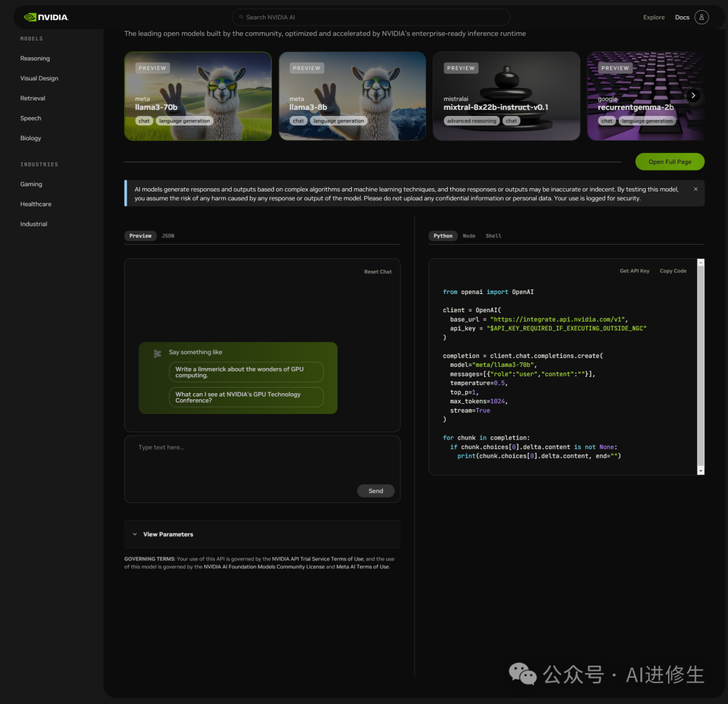Select Healthcare under Industries
This screenshot has width=728, height=704.
click(x=36, y=204)
